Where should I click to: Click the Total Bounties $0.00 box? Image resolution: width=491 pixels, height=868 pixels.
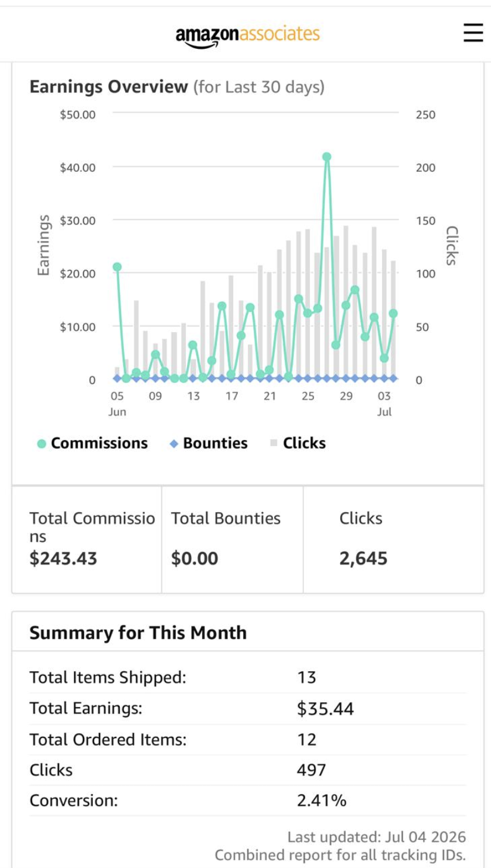click(x=232, y=540)
